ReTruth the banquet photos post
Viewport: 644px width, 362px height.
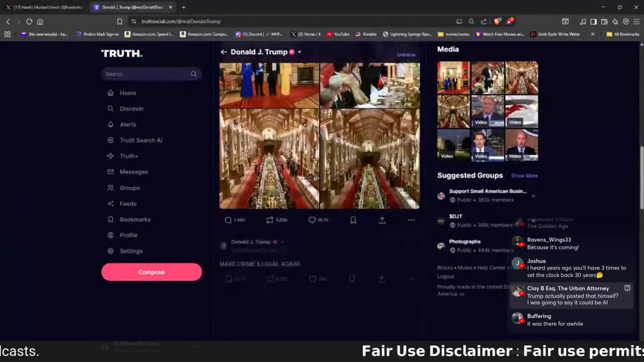point(270,220)
